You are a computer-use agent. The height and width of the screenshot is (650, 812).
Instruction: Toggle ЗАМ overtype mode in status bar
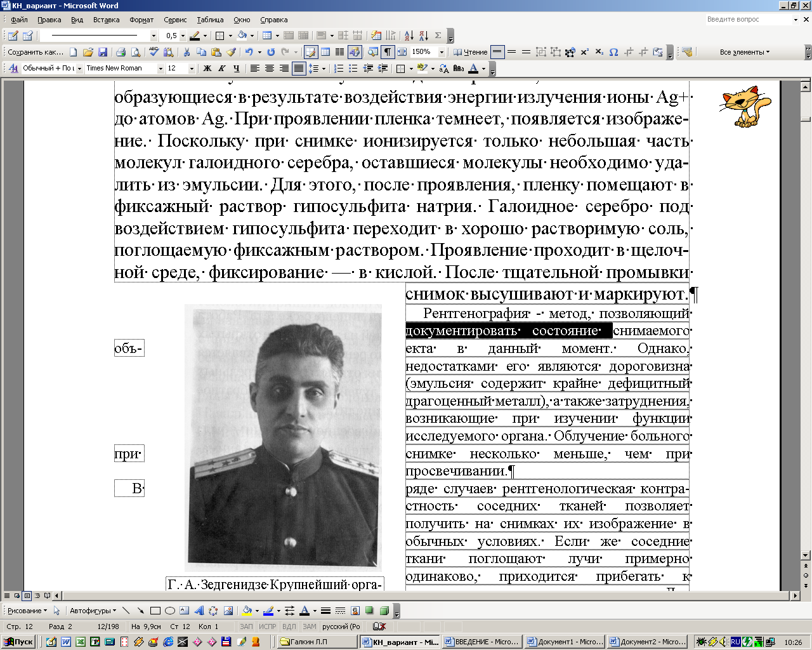click(310, 627)
